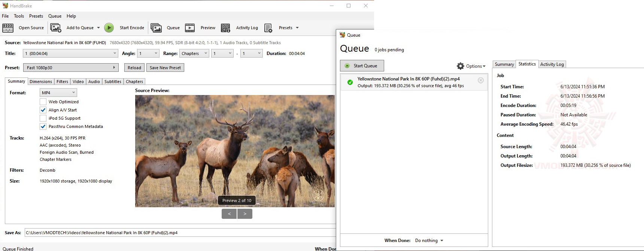Open the Tools menu
The width and height of the screenshot is (644, 251).
[19, 16]
